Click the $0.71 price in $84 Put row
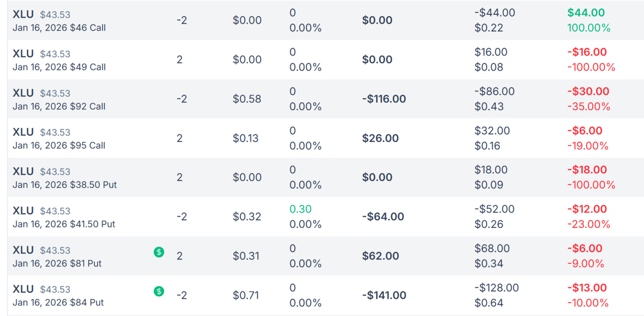 245,295
